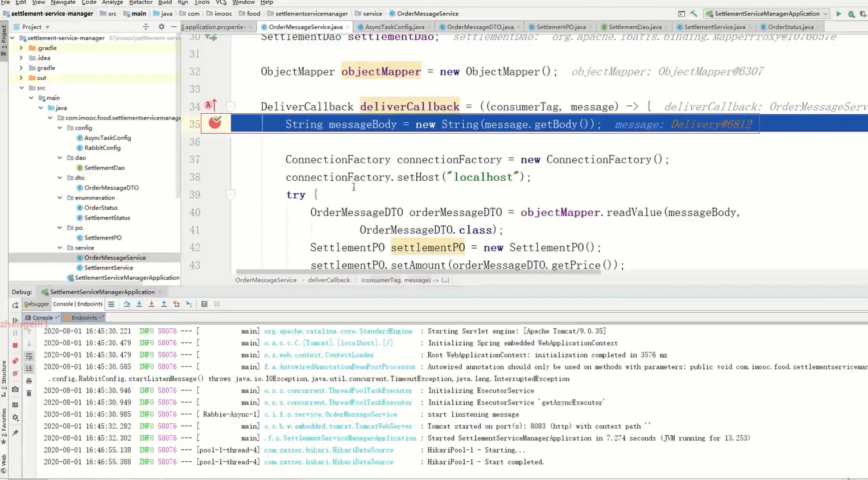Toggle scroll to end of console
This screenshot has height=480, width=868.
click(x=29, y=369)
